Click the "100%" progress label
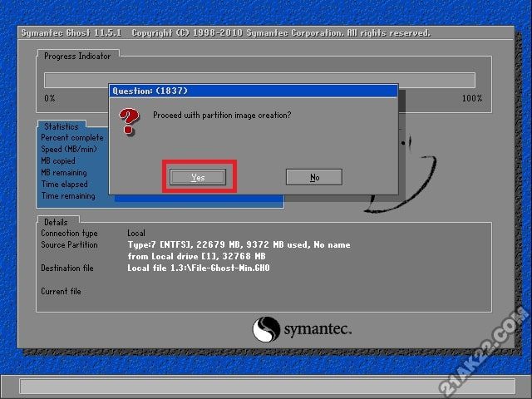 point(472,98)
